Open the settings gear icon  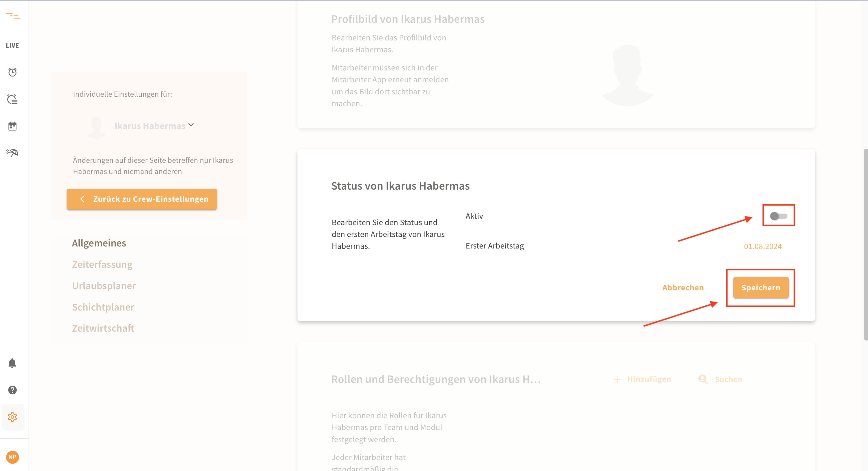pyautogui.click(x=12, y=417)
